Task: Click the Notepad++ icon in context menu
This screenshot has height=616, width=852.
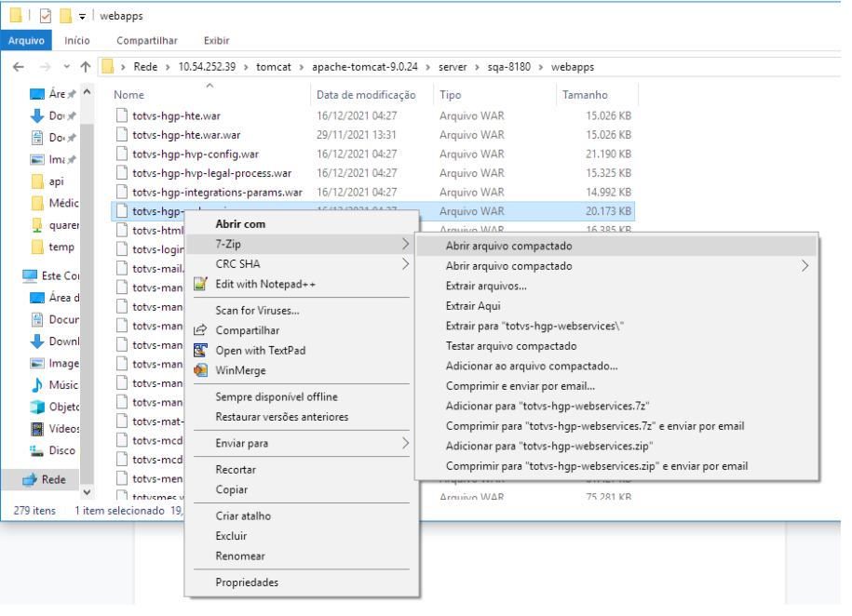Action: click(x=200, y=284)
